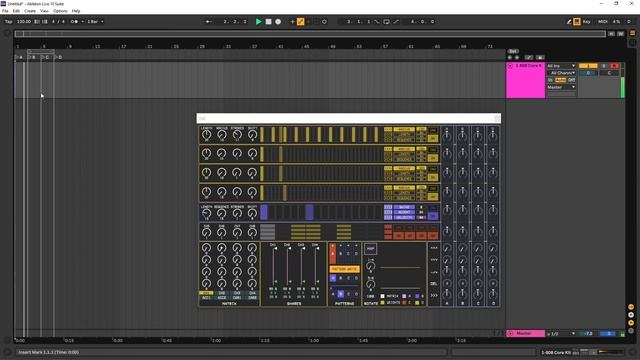
Task: Toggle the highlighted Automation Arm button
Action: point(300,22)
